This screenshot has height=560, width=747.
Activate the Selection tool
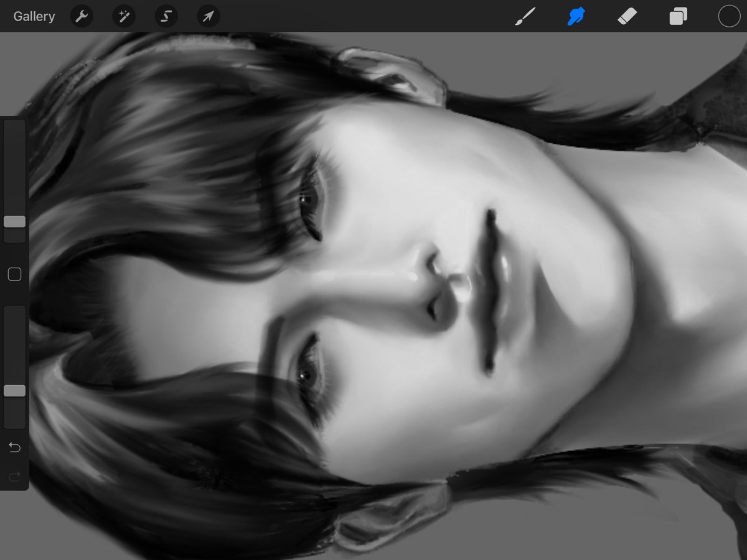click(x=166, y=17)
